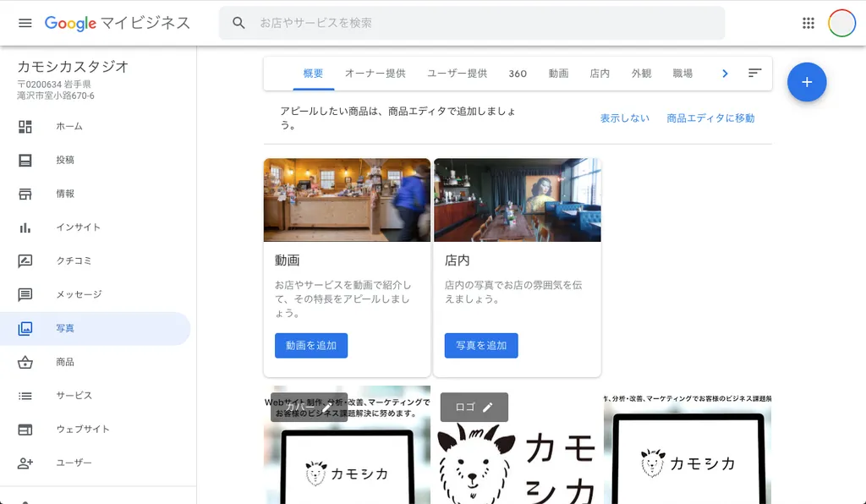Viewport: 866px width, 504px height.
Task: Switch to the オーナー提供 tab
Action: tap(375, 74)
